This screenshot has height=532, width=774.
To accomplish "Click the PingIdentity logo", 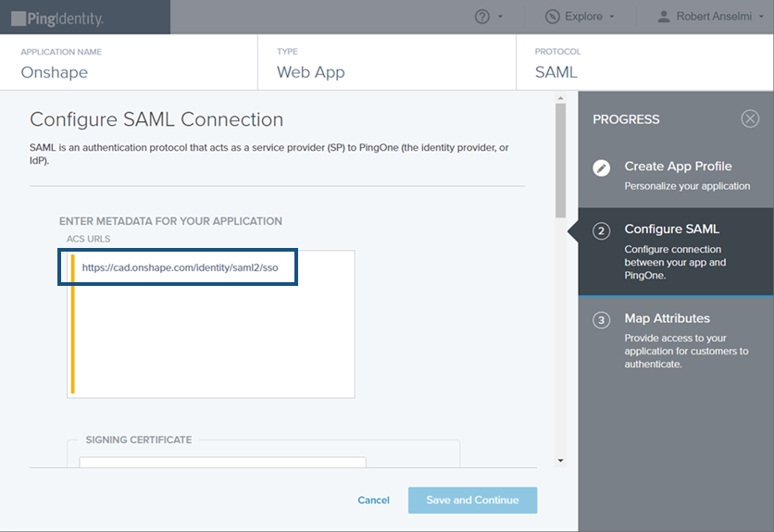I will (57, 18).
